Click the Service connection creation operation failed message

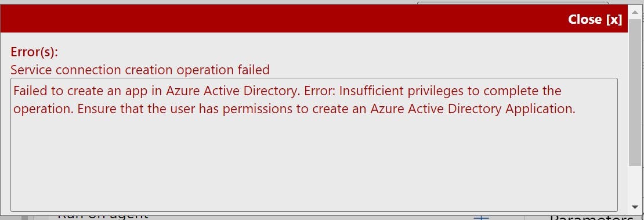(x=140, y=70)
